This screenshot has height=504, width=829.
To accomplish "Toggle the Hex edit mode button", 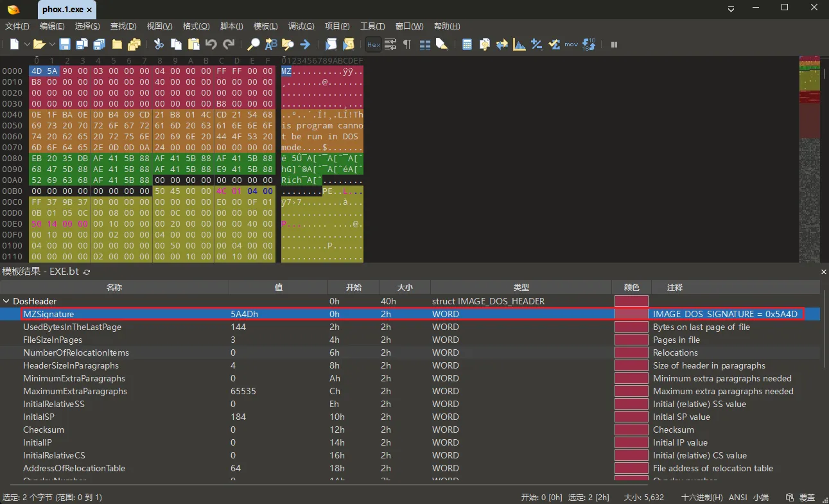I will 373,44.
